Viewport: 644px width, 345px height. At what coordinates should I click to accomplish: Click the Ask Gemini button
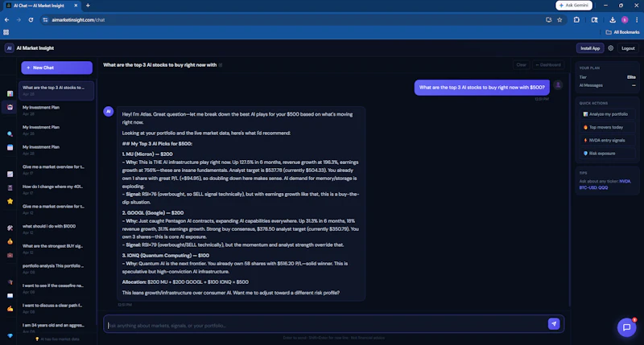pos(574,6)
